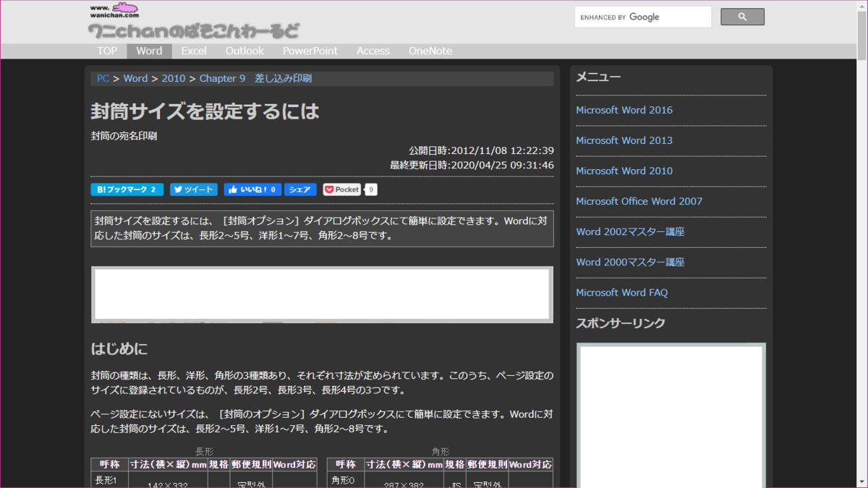Open the Outlook navigation tab

coord(244,51)
